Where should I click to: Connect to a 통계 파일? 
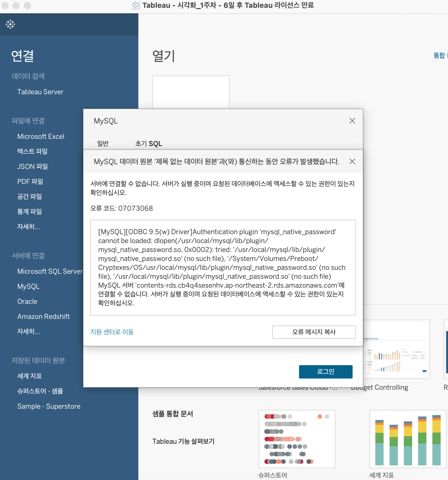click(x=30, y=212)
